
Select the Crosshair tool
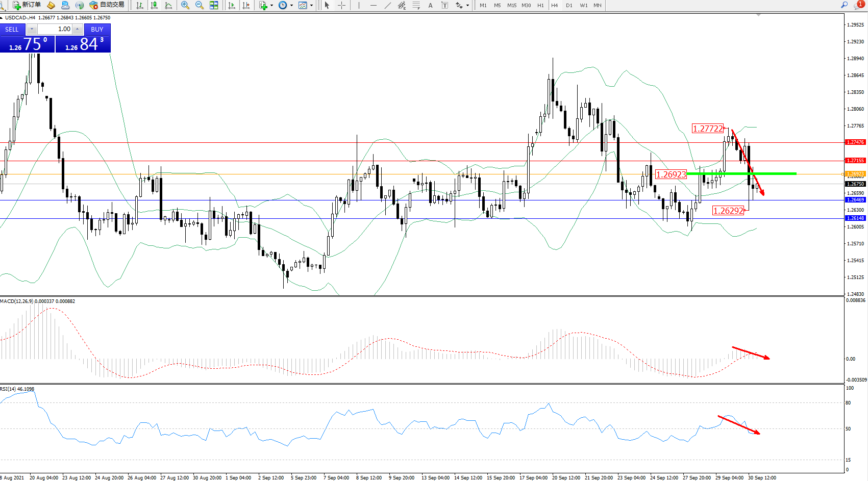click(341, 5)
